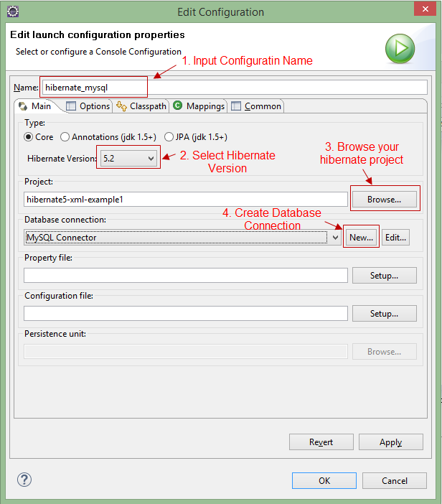The height and width of the screenshot is (504, 442).
Task: Click Setup button for Property file
Action: [384, 276]
